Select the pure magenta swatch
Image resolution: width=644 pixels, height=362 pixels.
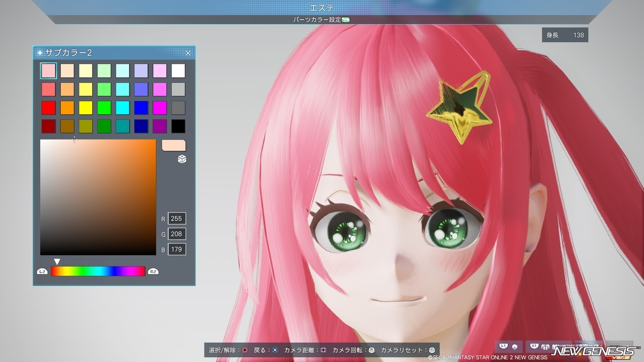[x=160, y=108]
